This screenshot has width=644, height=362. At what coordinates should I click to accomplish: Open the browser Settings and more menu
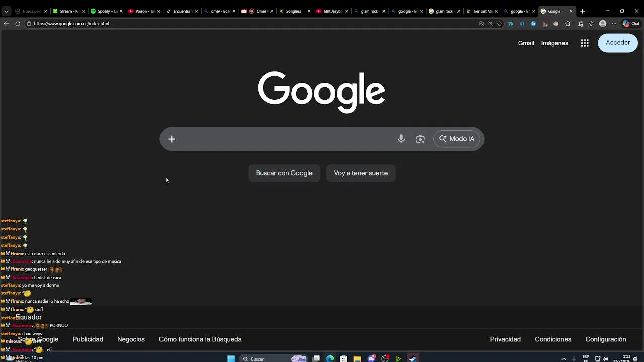coord(614,24)
